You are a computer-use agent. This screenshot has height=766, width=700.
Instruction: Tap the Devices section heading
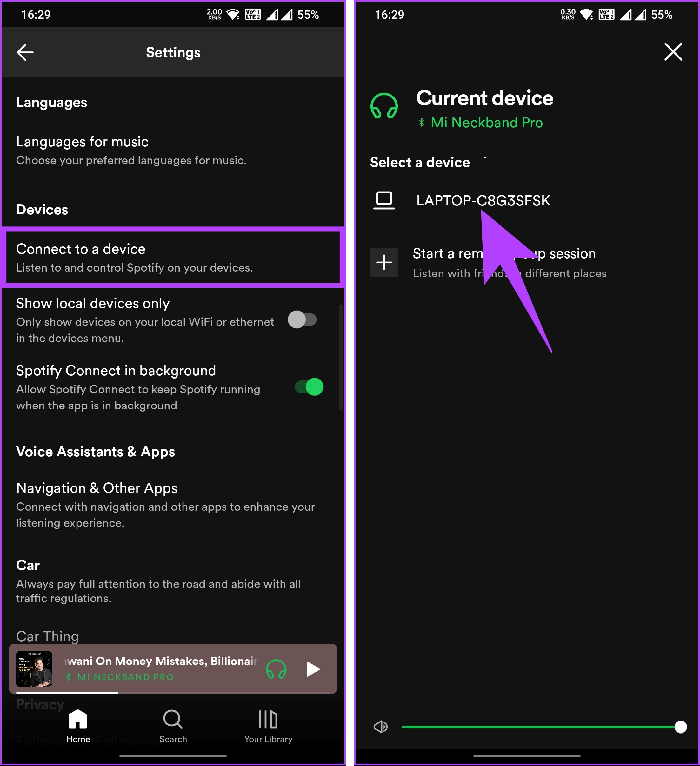coord(42,209)
